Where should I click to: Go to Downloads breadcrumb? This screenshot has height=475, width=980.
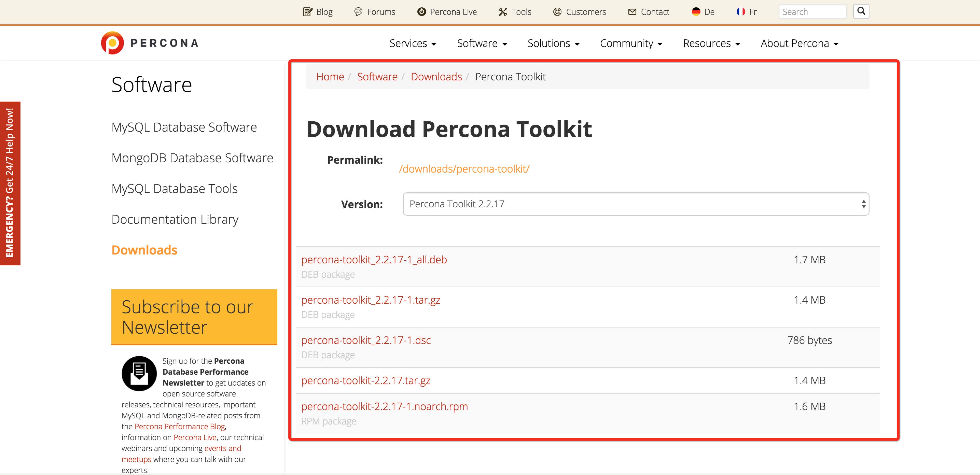[436, 76]
